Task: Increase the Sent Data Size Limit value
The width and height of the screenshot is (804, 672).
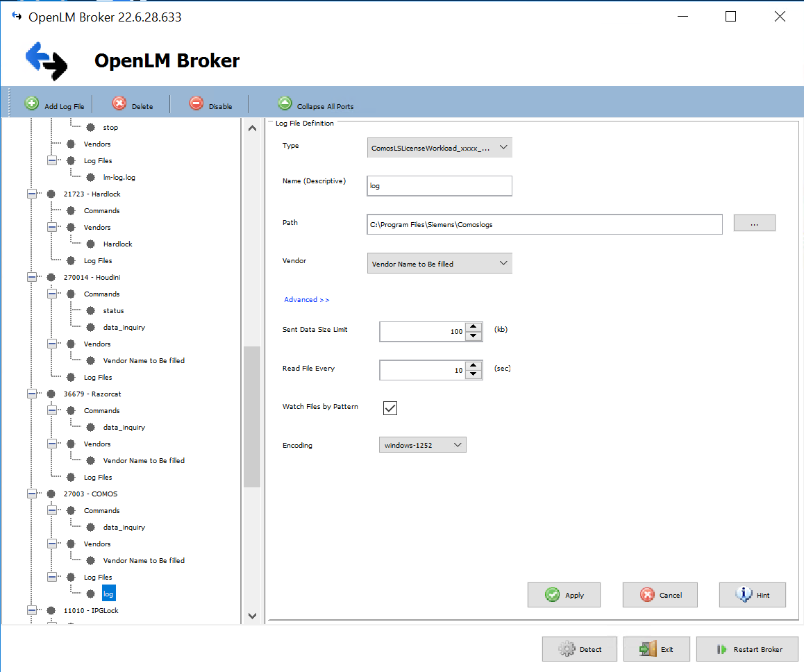Action: click(x=474, y=326)
